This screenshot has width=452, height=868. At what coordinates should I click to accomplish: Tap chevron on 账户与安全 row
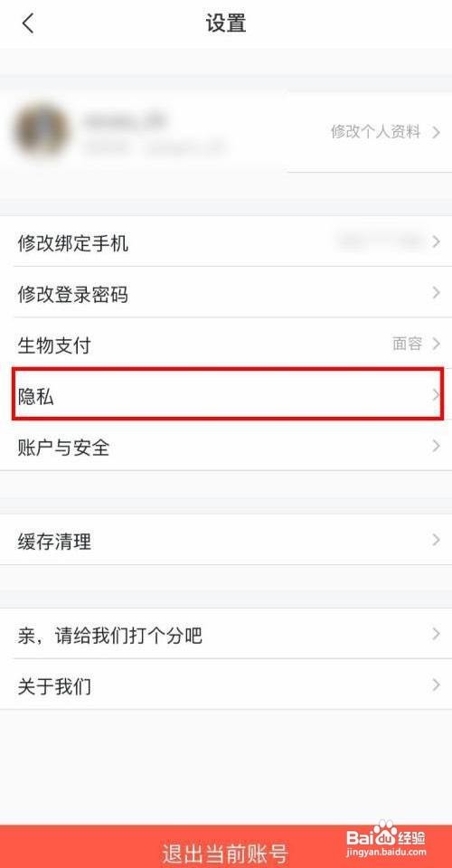pyautogui.click(x=436, y=446)
